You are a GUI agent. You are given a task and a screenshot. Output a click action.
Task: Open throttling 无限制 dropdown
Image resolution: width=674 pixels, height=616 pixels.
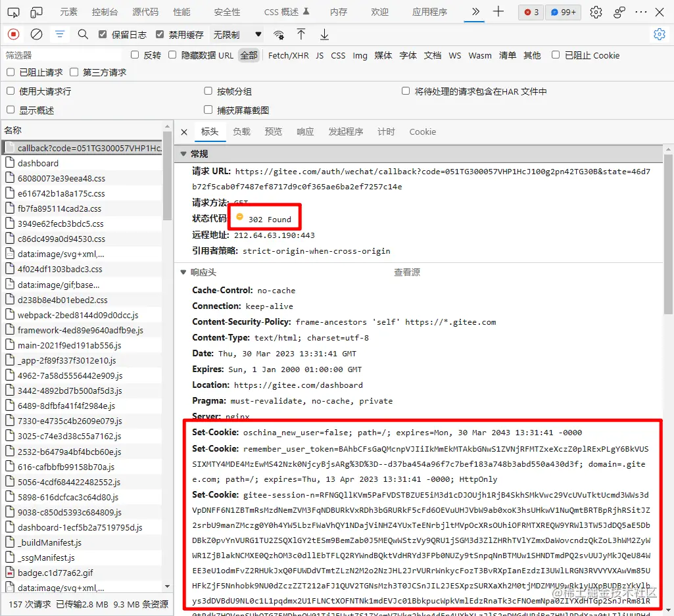(x=237, y=34)
